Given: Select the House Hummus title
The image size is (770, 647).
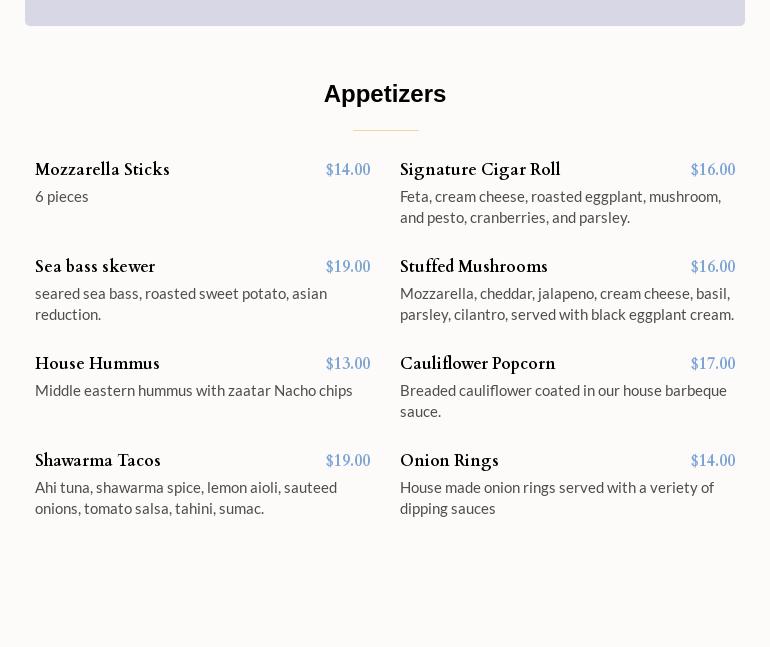Looking at the screenshot, I should 97,364.
